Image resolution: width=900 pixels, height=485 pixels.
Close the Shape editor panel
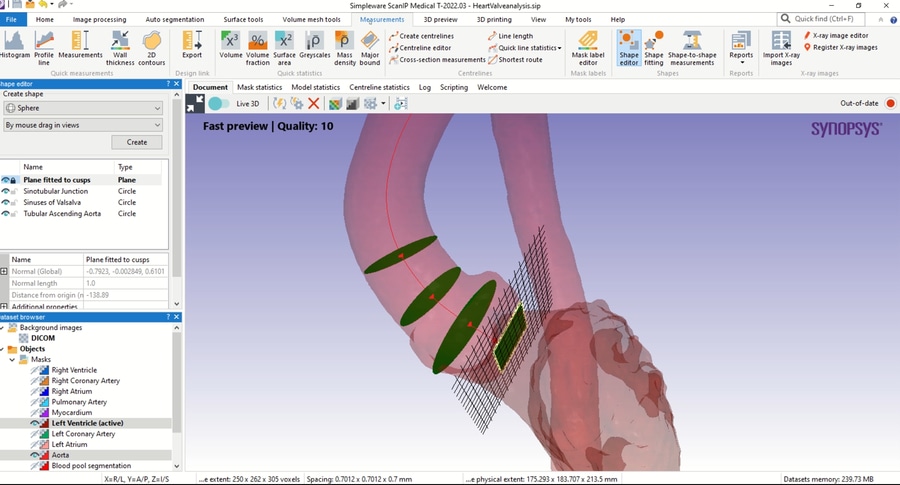(176, 84)
